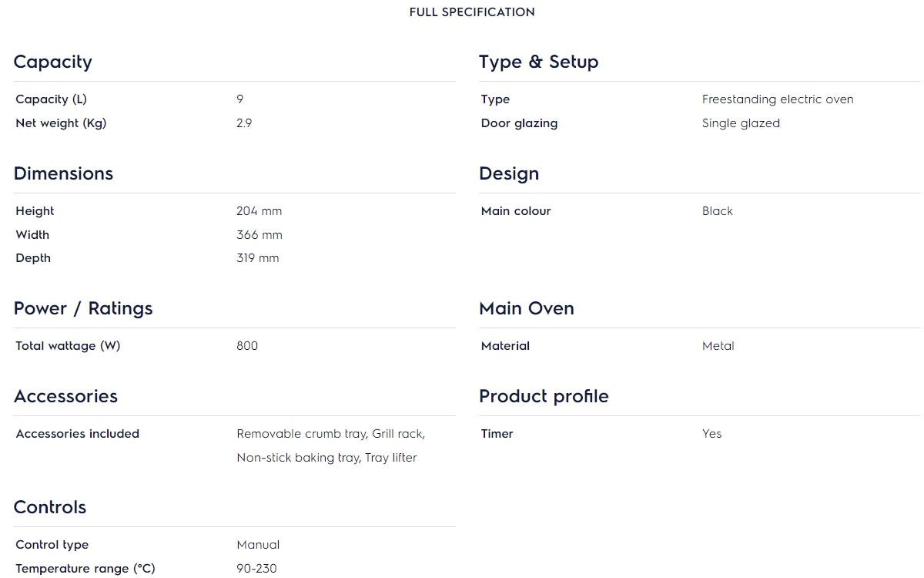This screenshot has width=924, height=578.
Task: Select the Single glazed value
Action: 741,123
